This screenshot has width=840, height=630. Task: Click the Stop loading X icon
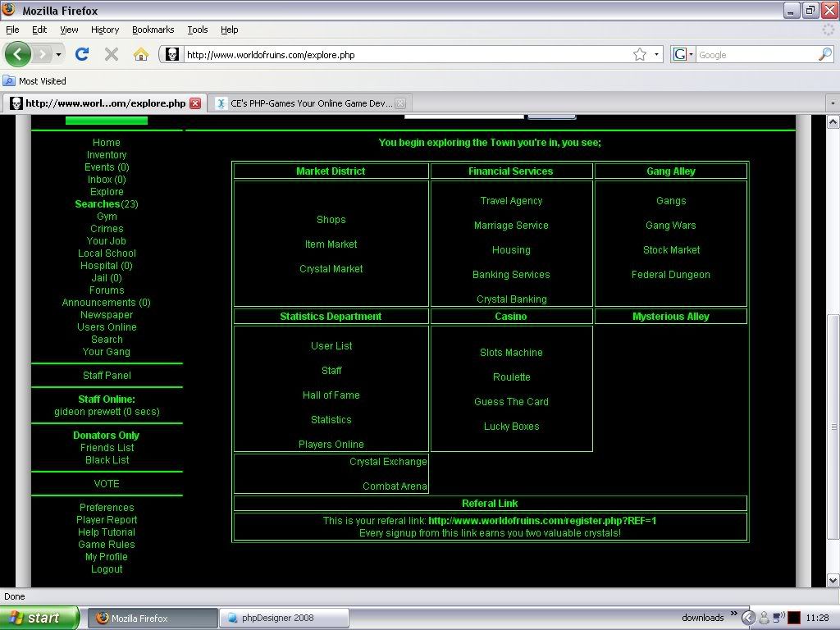112,55
